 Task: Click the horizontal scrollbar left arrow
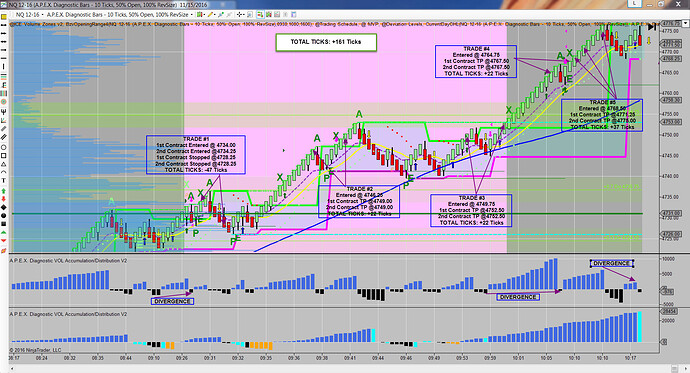pyautogui.click(x=12, y=369)
